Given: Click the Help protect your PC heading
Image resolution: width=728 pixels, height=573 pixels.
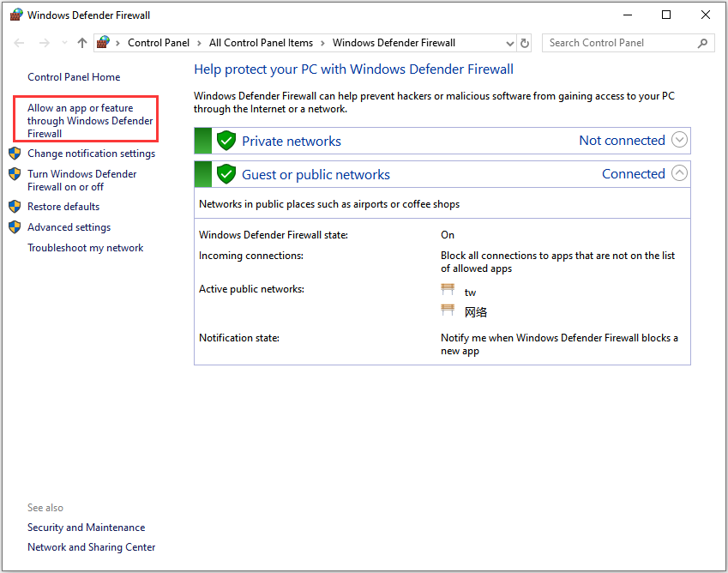Looking at the screenshot, I should tap(354, 69).
